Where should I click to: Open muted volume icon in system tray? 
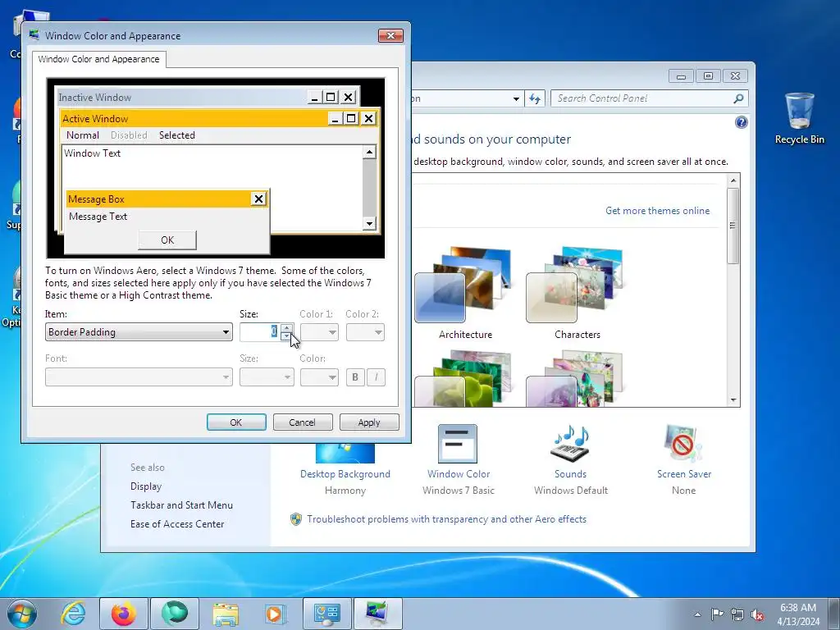click(x=757, y=614)
